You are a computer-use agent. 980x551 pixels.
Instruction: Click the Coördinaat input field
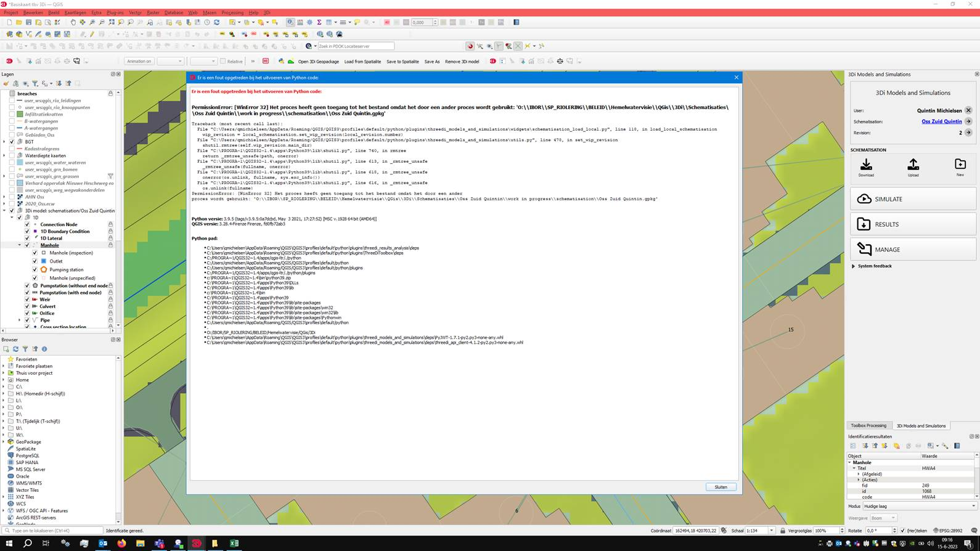(695, 531)
